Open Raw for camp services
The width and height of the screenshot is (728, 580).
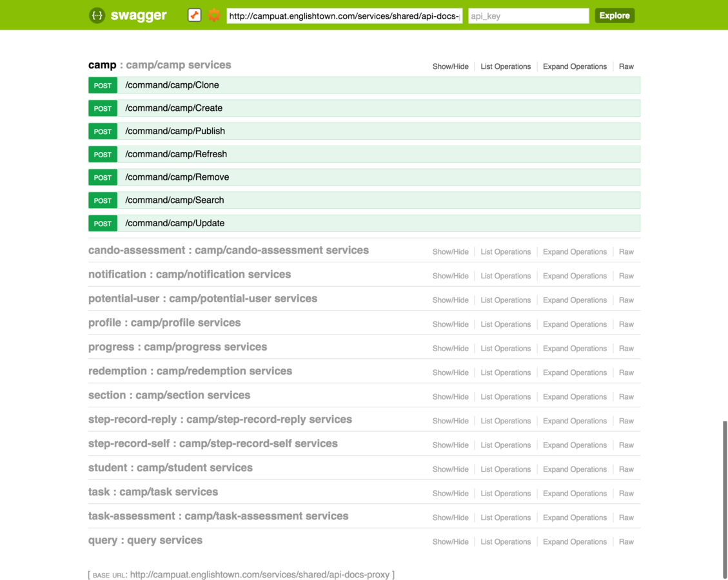pos(626,66)
